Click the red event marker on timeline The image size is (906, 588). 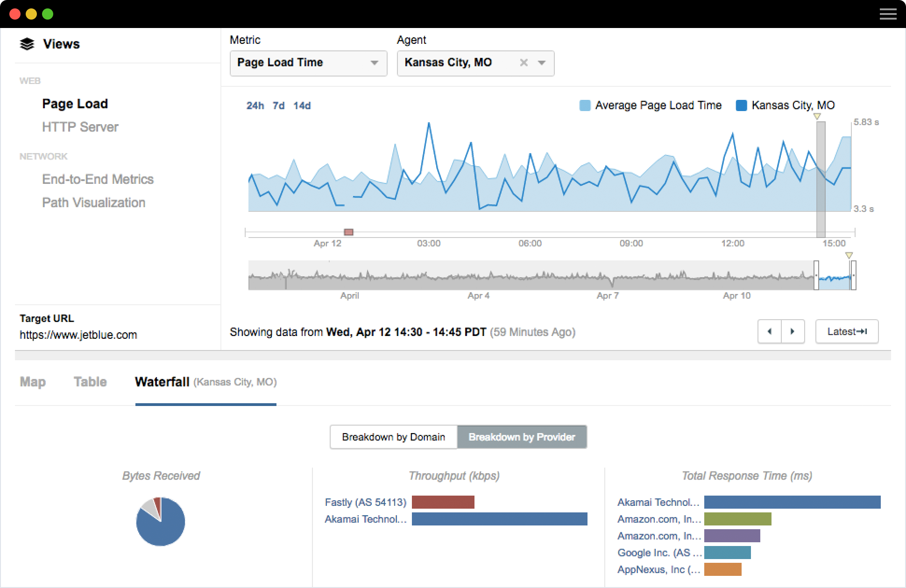tap(348, 232)
